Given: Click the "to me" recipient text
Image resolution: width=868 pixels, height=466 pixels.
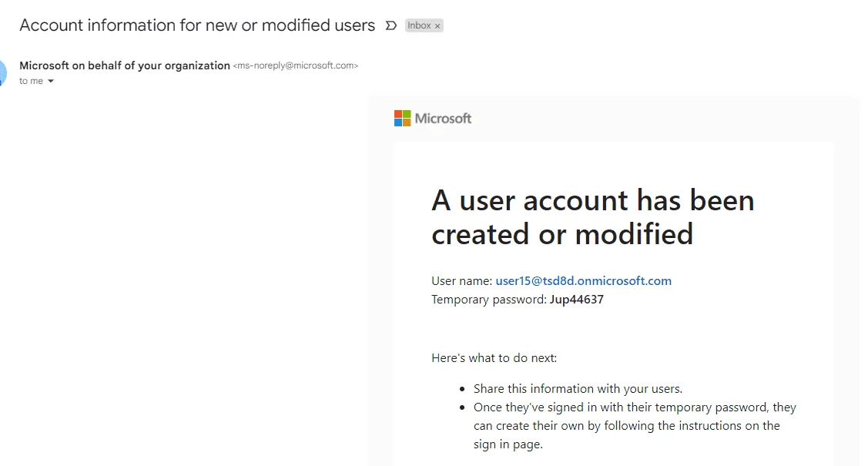Looking at the screenshot, I should pos(31,81).
